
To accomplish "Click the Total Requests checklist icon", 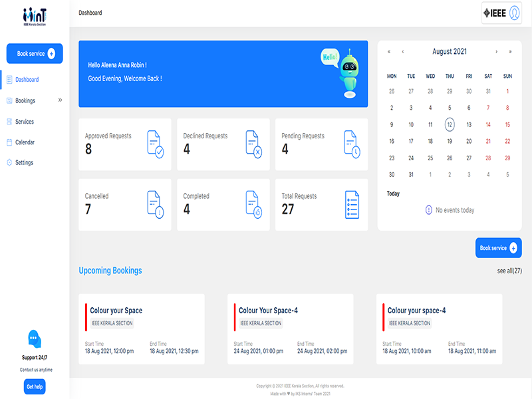I will coord(352,204).
